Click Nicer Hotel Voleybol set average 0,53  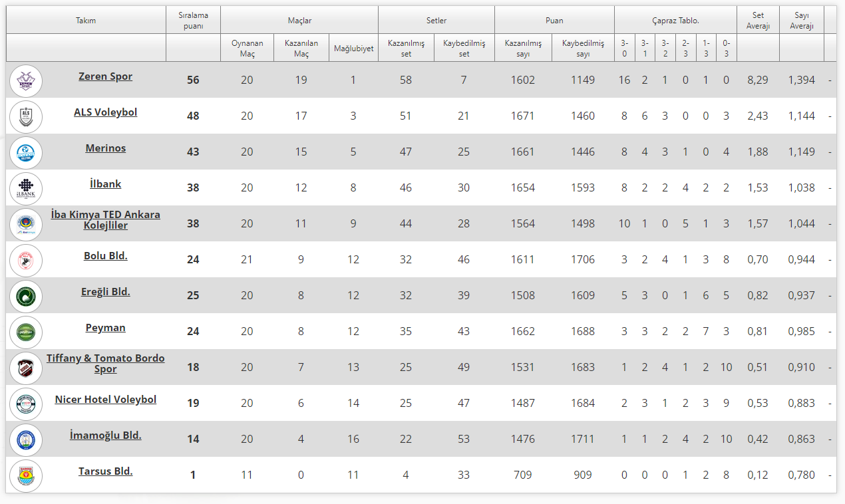click(758, 403)
